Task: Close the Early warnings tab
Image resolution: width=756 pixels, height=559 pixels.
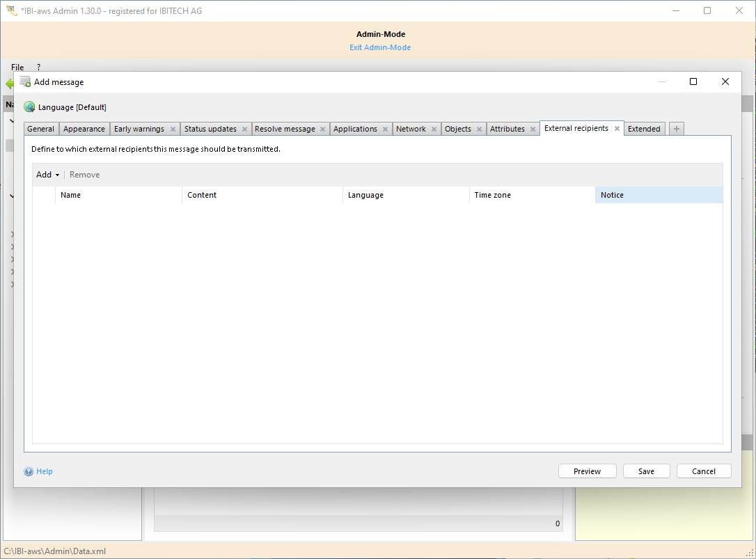Action: (173, 129)
